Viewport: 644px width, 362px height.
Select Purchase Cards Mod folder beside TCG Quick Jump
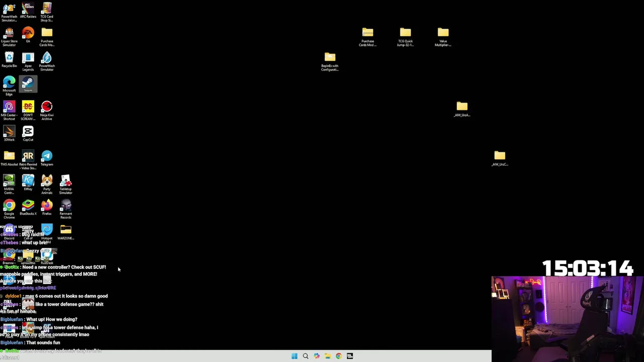click(x=368, y=37)
